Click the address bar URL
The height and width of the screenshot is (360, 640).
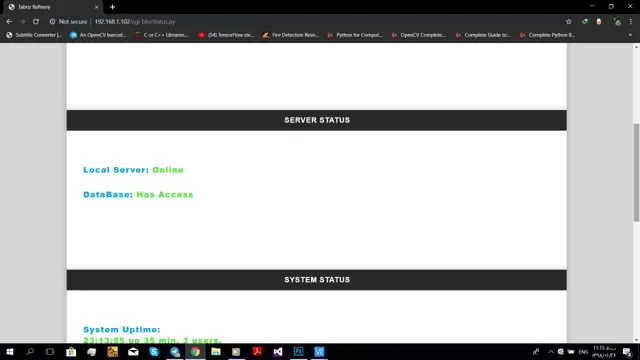click(135, 22)
